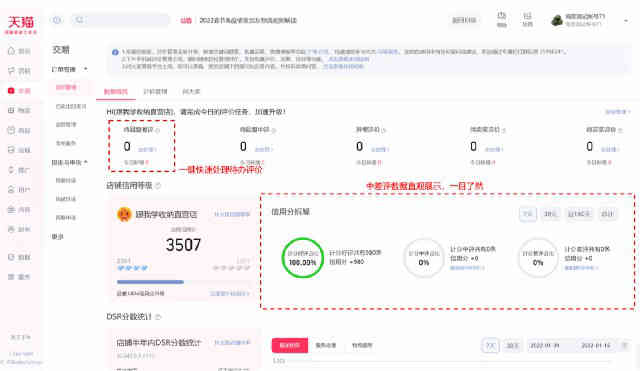Select 近180天 in the 信用分构成 panel
Image resolution: width=640 pixels, height=371 pixels.
578,214
